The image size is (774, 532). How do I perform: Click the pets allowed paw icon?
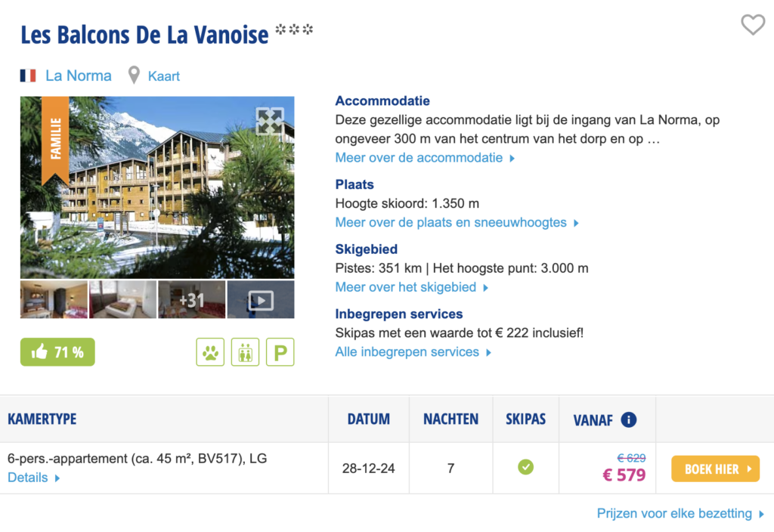(x=210, y=352)
